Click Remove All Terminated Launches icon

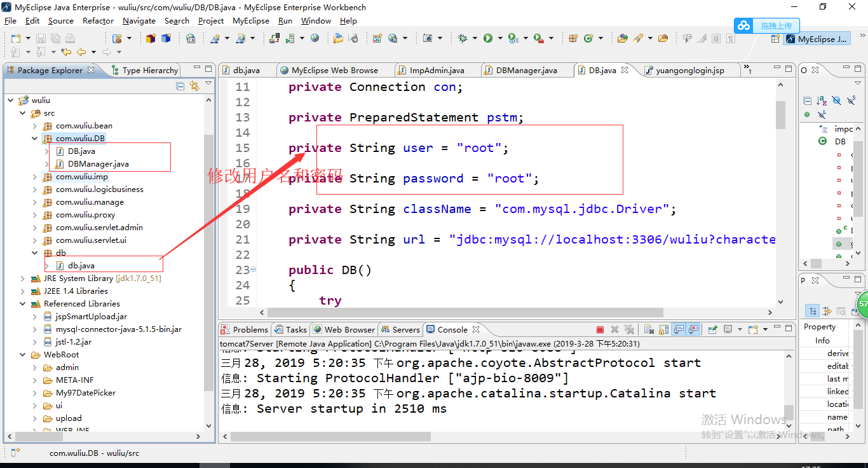(629, 329)
